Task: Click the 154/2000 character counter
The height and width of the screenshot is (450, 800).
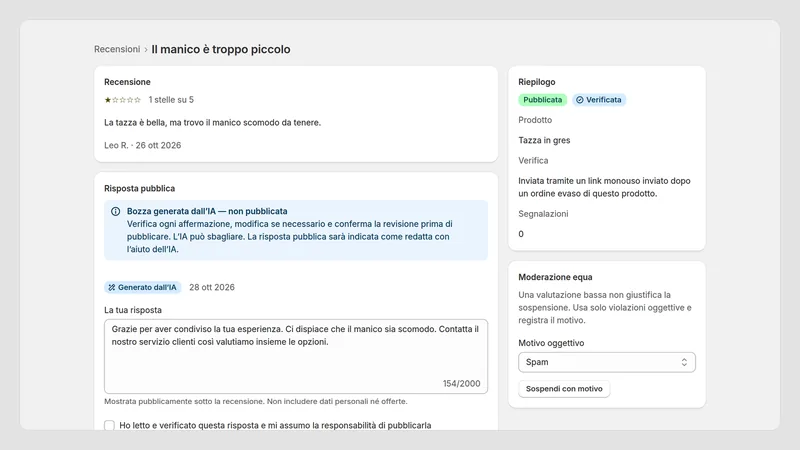Action: click(x=461, y=384)
